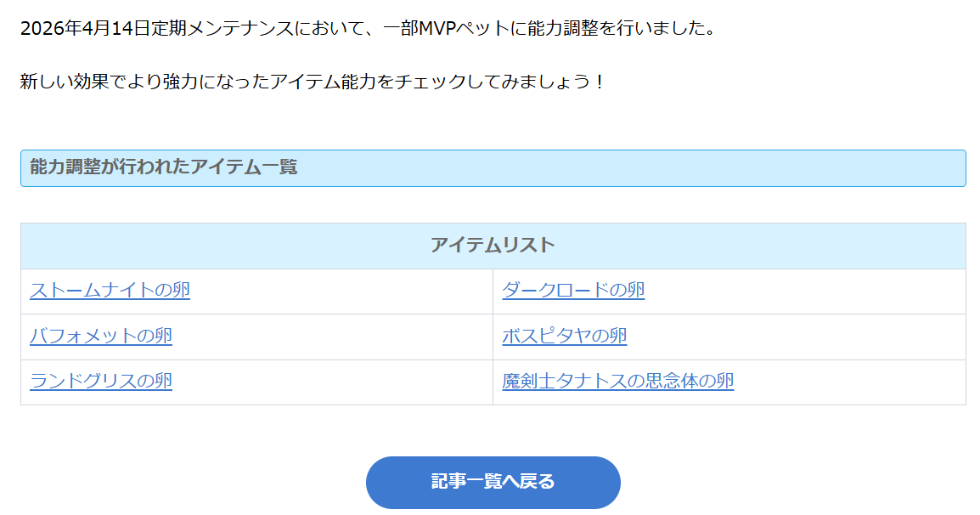Click the word 一部 before MVPペット
Viewport: 980px width, 515px height.
click(x=401, y=28)
